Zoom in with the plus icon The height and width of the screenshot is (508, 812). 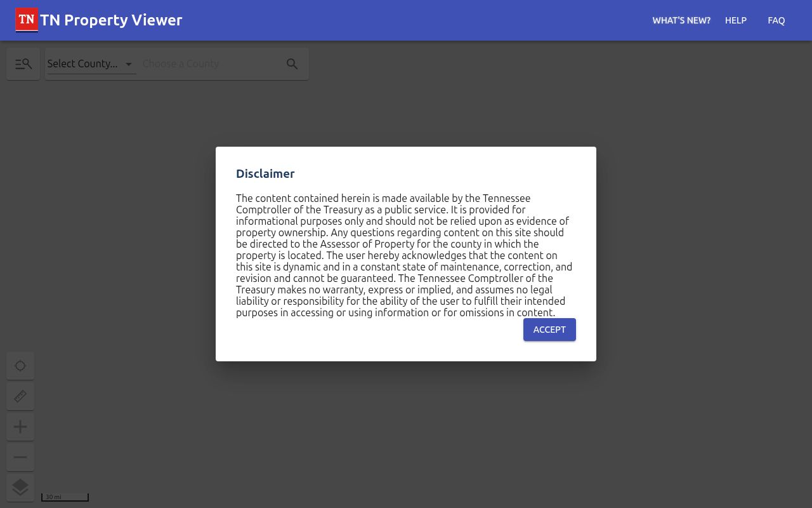click(x=20, y=427)
